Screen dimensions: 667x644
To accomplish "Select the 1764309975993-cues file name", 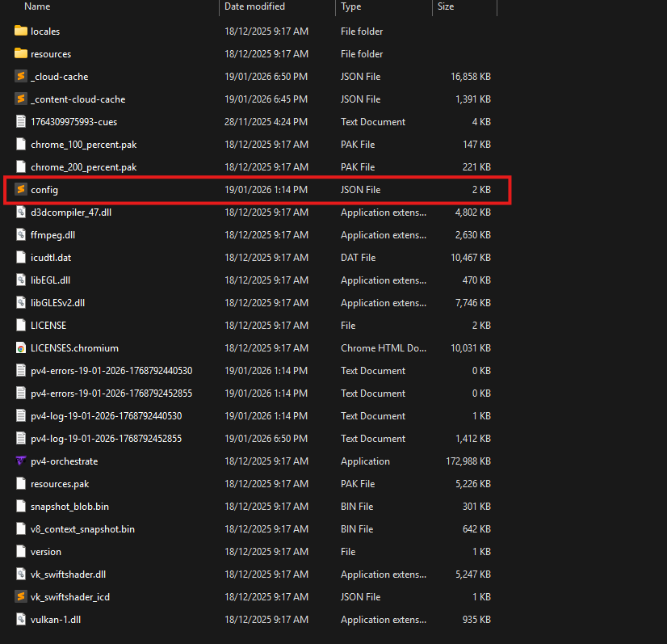I will [x=74, y=122].
